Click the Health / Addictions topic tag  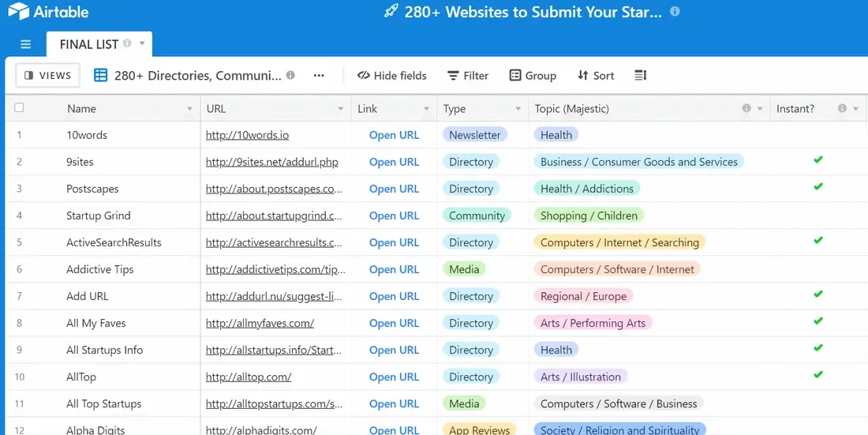(x=587, y=189)
